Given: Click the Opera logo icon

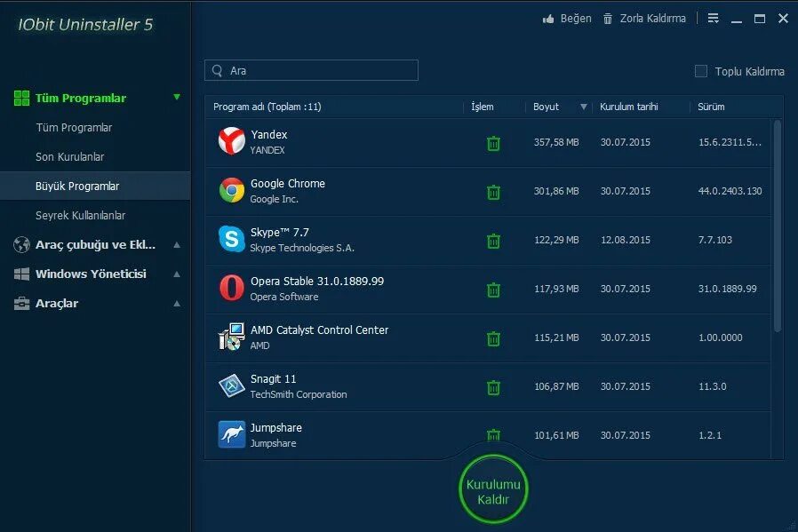Looking at the screenshot, I should tap(232, 288).
